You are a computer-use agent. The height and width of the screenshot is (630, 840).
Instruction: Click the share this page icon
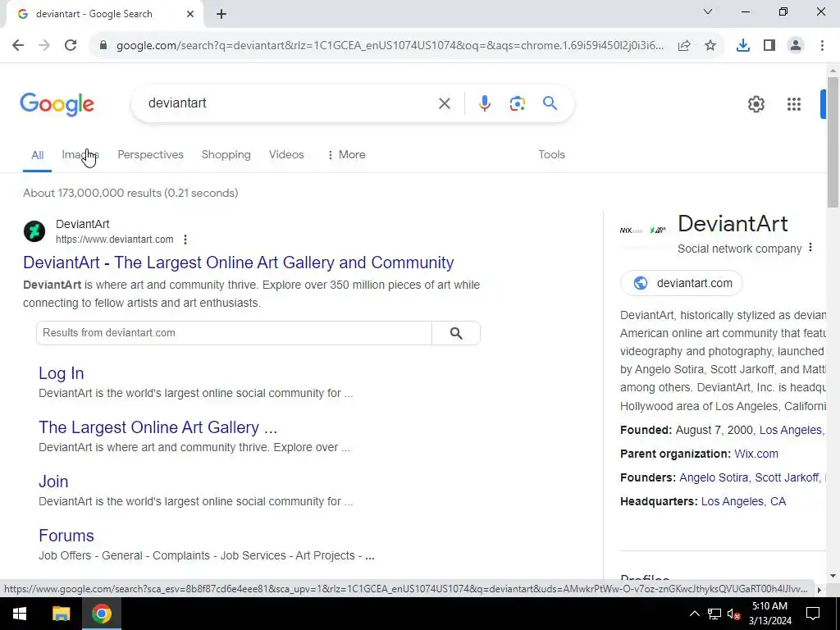pos(684,46)
